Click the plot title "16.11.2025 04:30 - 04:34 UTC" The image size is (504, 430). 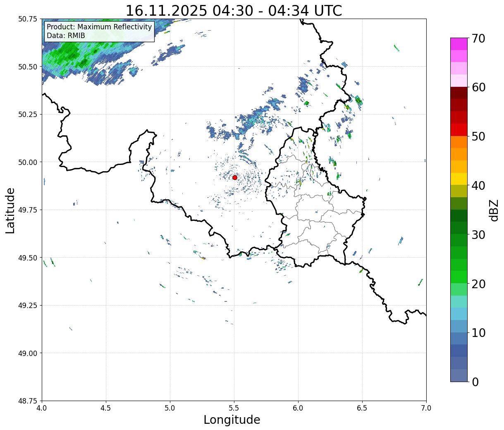click(234, 10)
